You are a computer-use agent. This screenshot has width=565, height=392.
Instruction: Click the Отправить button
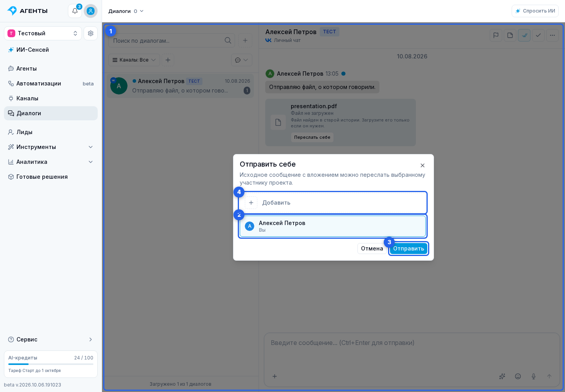click(x=408, y=249)
